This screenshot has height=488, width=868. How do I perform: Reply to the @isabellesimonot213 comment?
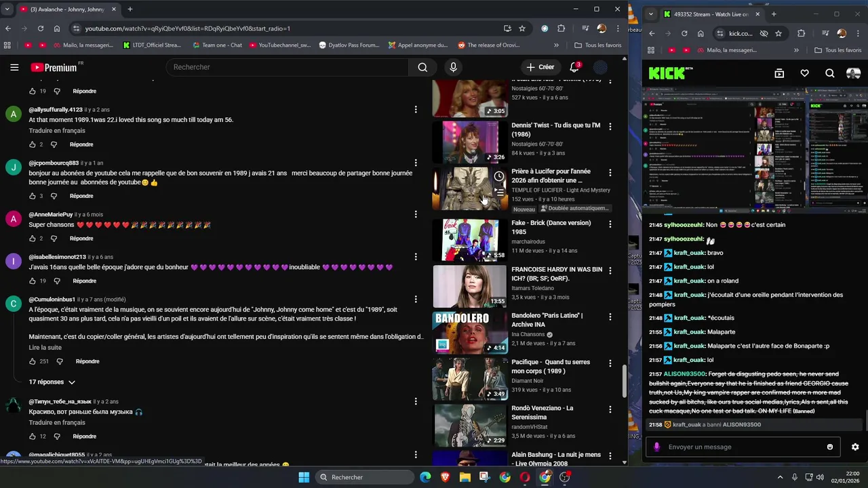[x=84, y=281]
